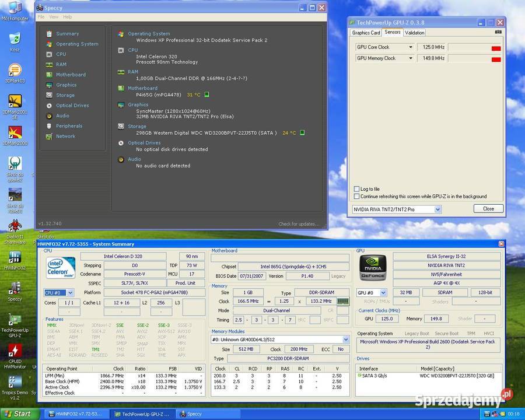Open the Help menu in Speccy
This screenshot has height=420, width=525.
coord(67,17)
